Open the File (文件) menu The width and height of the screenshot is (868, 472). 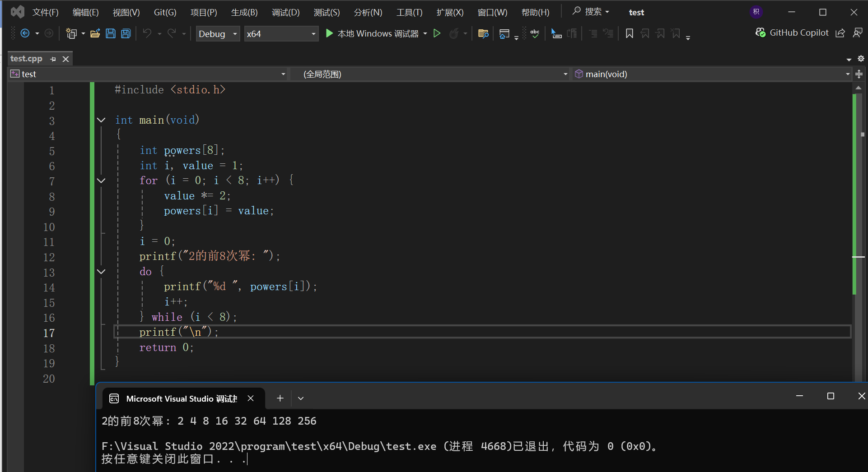tap(46, 12)
